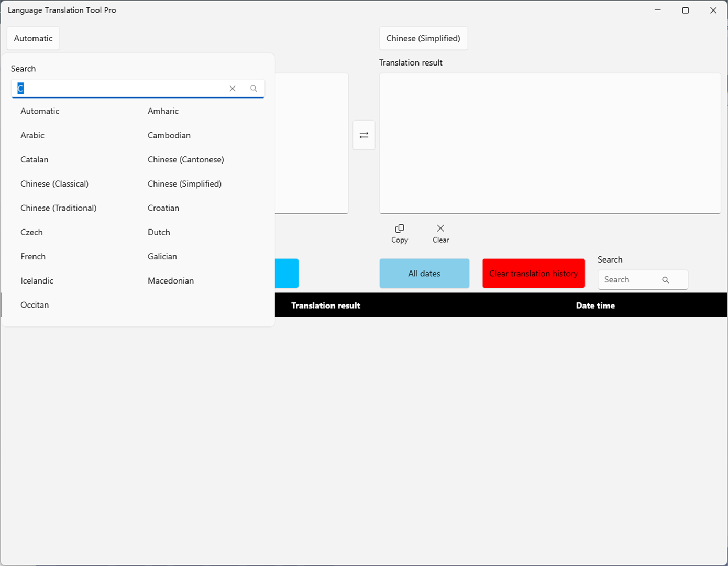Click inside the Translation result text area
728x566 pixels.
click(x=550, y=143)
